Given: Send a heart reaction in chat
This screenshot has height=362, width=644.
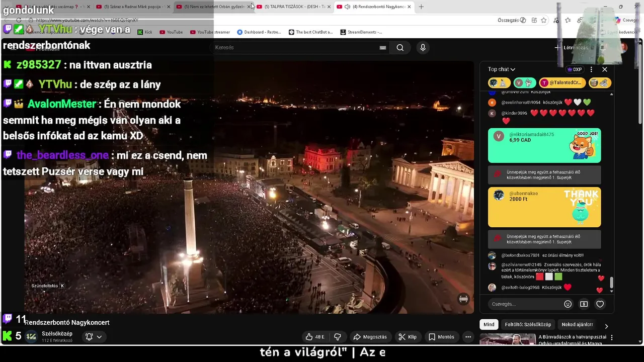Looking at the screenshot, I should (600, 304).
